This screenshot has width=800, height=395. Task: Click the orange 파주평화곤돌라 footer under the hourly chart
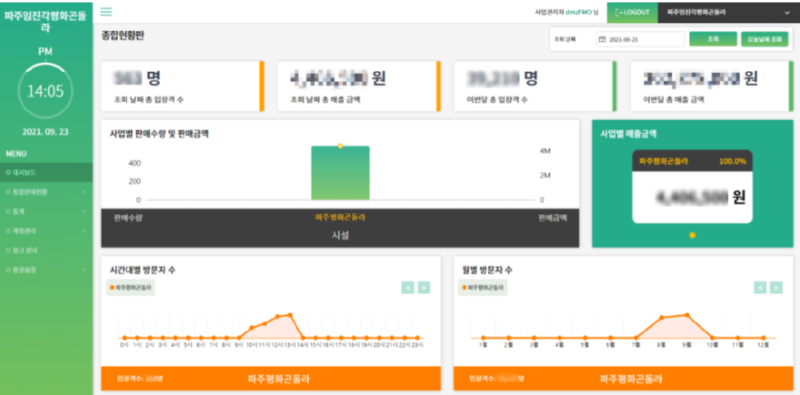pyautogui.click(x=271, y=379)
